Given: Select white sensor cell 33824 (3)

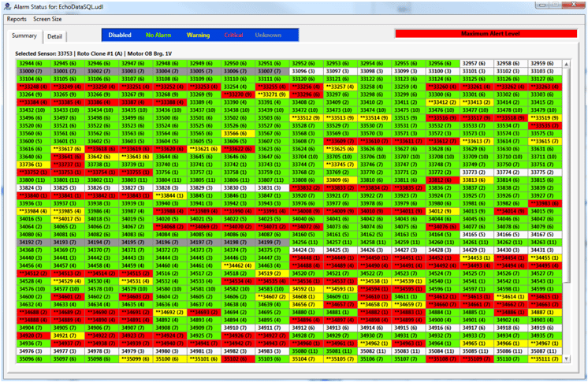Looking at the screenshot, I should [x=31, y=187].
